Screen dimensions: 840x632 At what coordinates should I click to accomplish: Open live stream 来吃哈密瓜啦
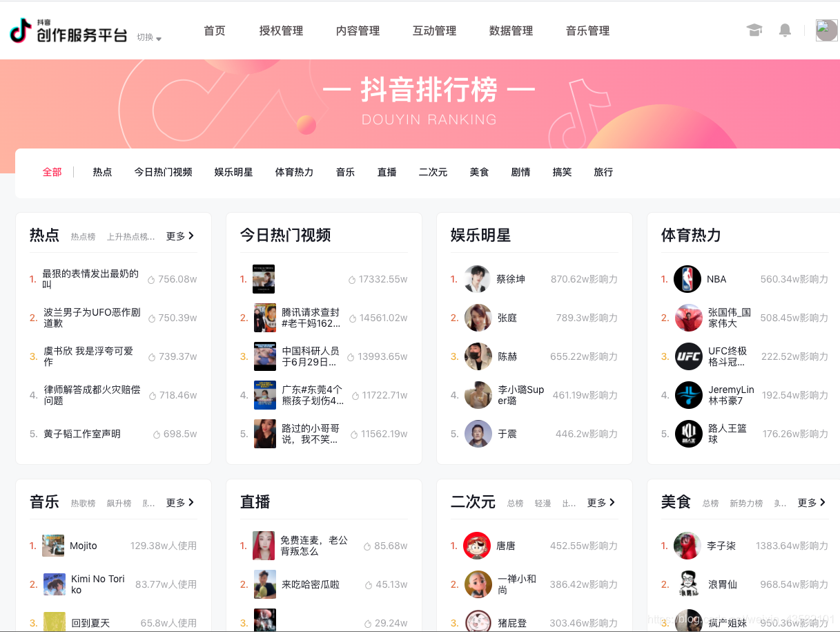[265, 584]
